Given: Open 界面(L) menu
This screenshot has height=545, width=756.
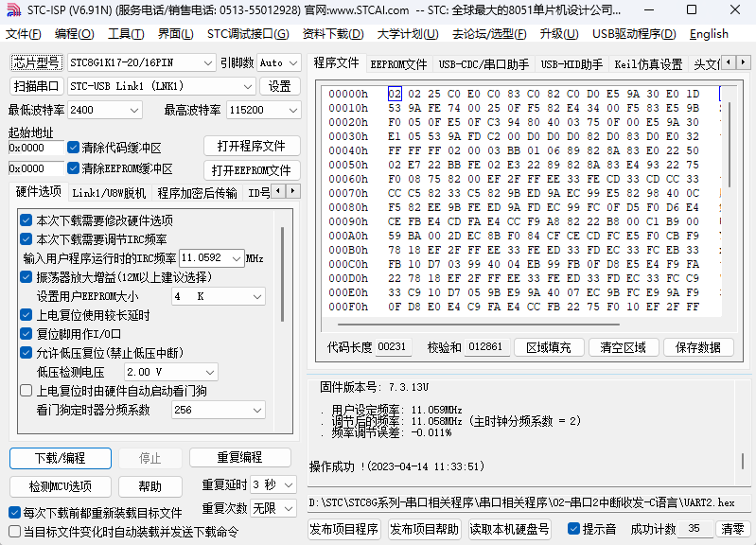Looking at the screenshot, I should pyautogui.click(x=175, y=34).
